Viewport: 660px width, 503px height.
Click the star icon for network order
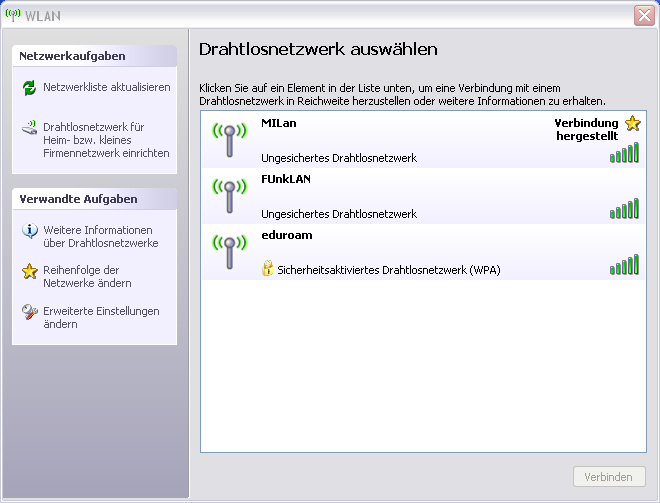pyautogui.click(x=29, y=272)
